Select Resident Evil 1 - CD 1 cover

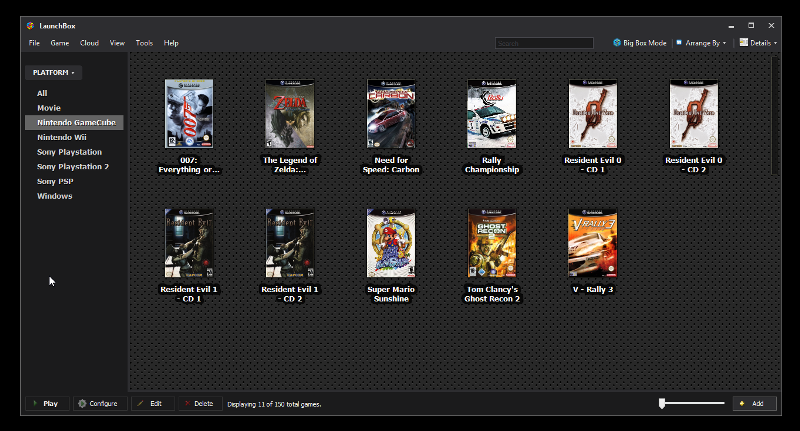click(x=189, y=243)
